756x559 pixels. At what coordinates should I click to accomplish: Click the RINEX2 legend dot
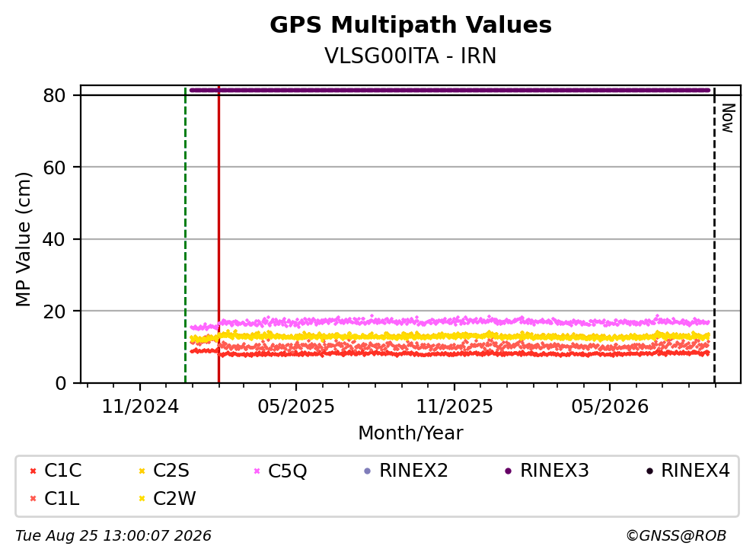pyautogui.click(x=368, y=471)
